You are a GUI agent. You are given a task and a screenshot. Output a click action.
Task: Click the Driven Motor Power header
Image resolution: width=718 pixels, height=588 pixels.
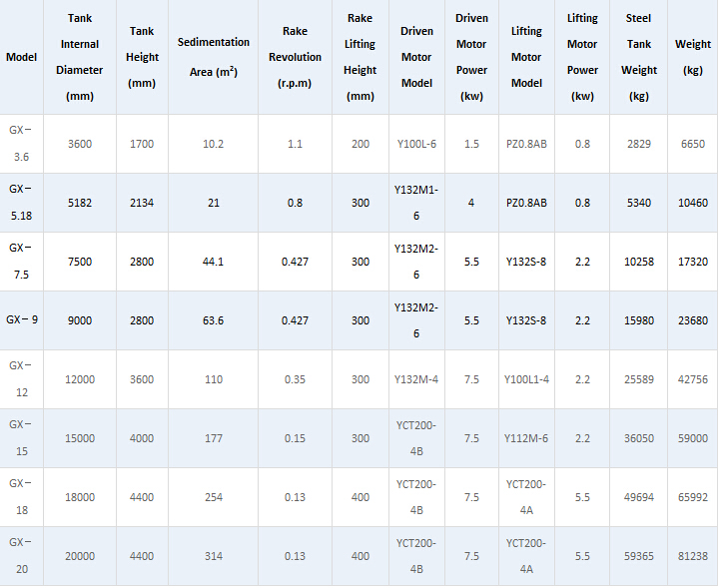471,57
